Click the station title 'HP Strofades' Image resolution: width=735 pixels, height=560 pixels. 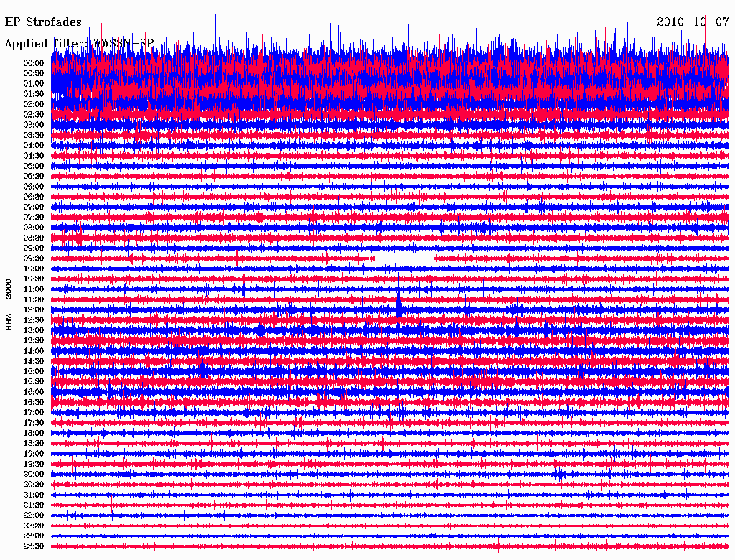click(43, 22)
